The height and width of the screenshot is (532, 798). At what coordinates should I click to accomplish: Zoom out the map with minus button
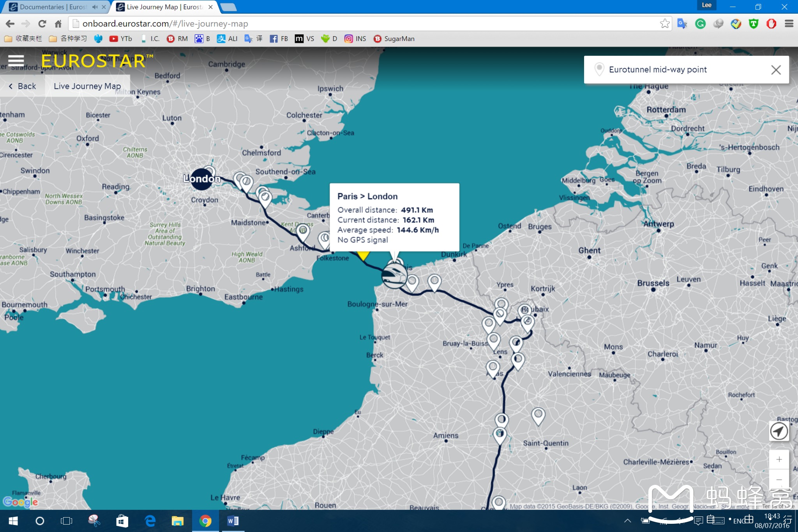[779, 480]
